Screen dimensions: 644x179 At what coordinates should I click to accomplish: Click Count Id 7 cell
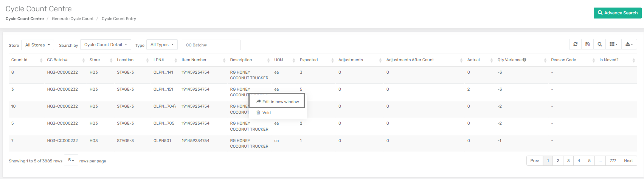point(12,140)
